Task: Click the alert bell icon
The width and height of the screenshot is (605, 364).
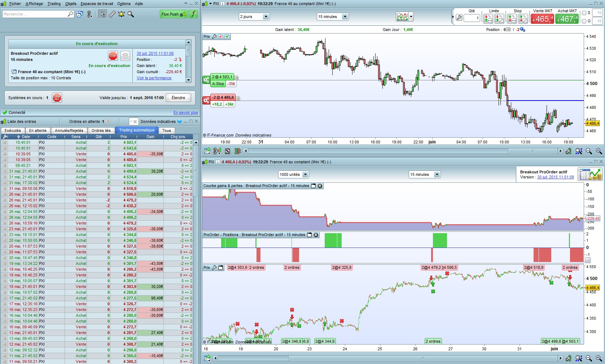Action: pyautogui.click(x=121, y=14)
